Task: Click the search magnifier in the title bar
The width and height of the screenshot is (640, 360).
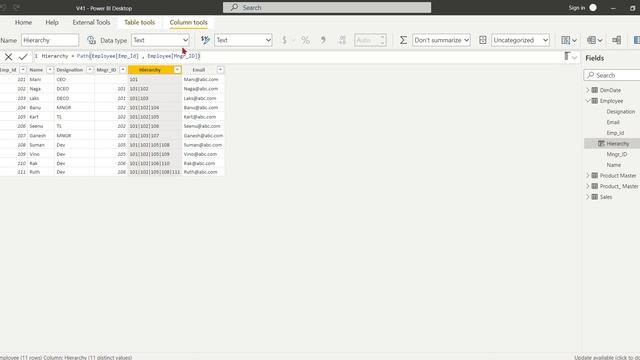Action: [234, 7]
